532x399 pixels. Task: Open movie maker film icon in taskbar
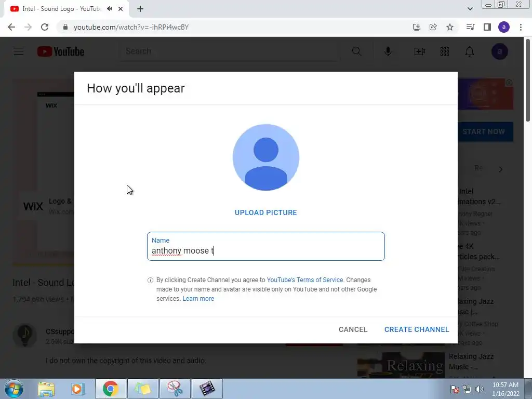click(x=207, y=389)
